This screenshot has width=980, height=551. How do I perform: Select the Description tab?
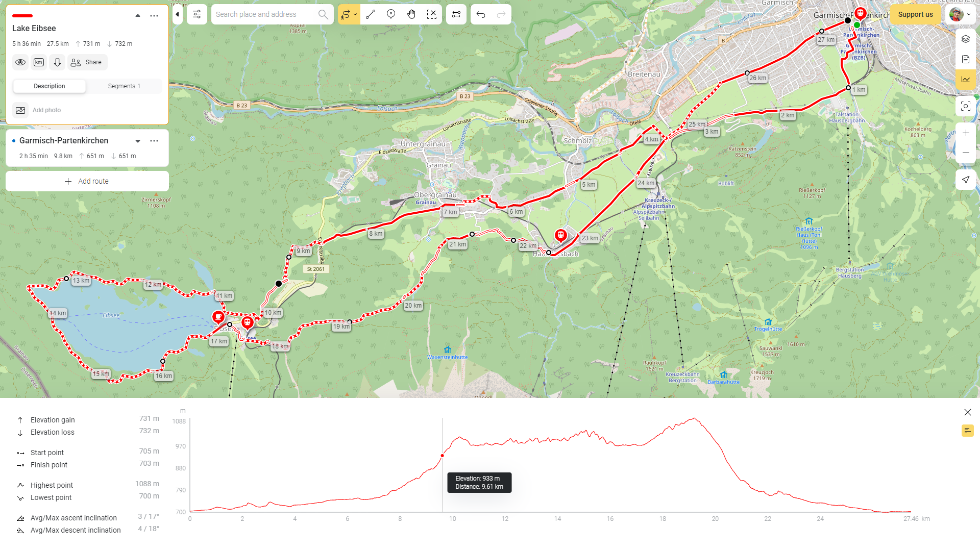pos(50,86)
